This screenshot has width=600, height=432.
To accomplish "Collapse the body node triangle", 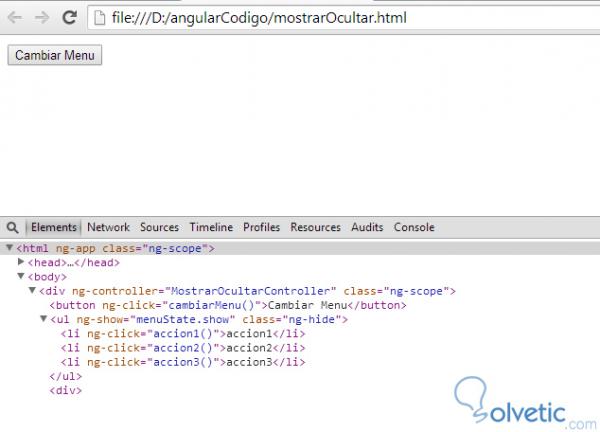I will [x=21, y=276].
